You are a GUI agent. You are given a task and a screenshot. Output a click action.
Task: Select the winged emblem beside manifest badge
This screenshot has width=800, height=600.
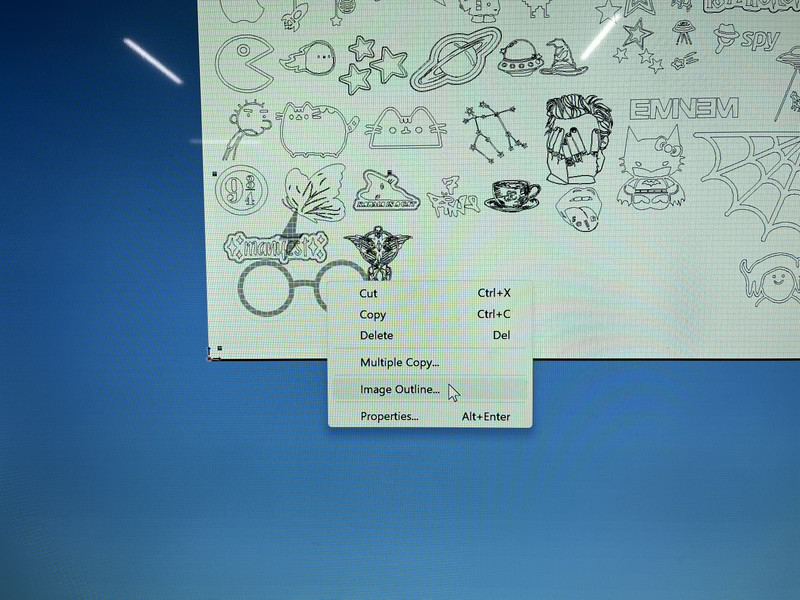tap(378, 254)
